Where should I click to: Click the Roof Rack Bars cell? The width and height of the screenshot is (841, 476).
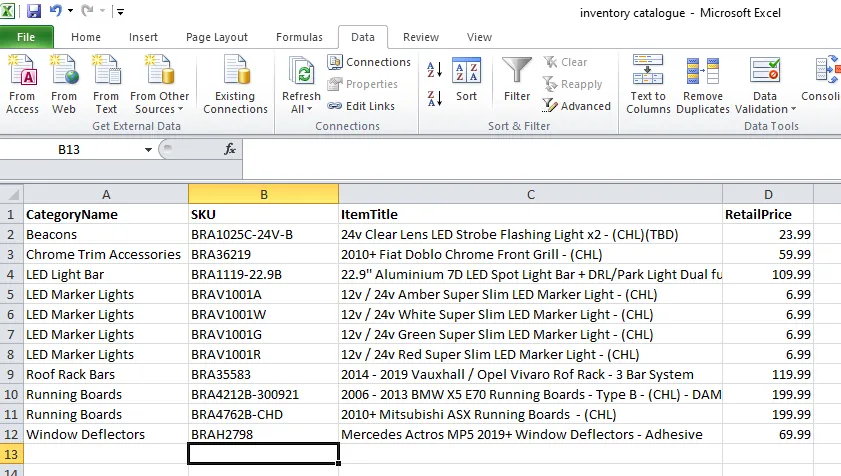[106, 375]
